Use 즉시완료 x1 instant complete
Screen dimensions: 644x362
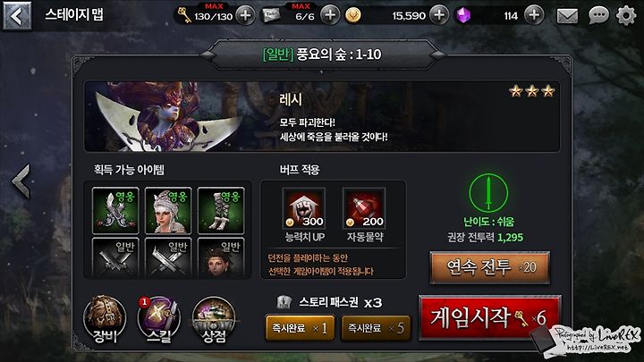300,328
